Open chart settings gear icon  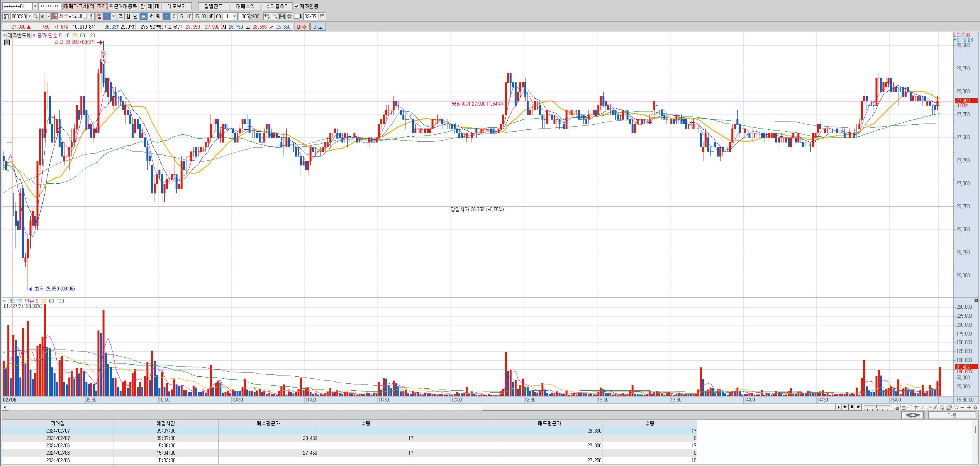[289, 16]
